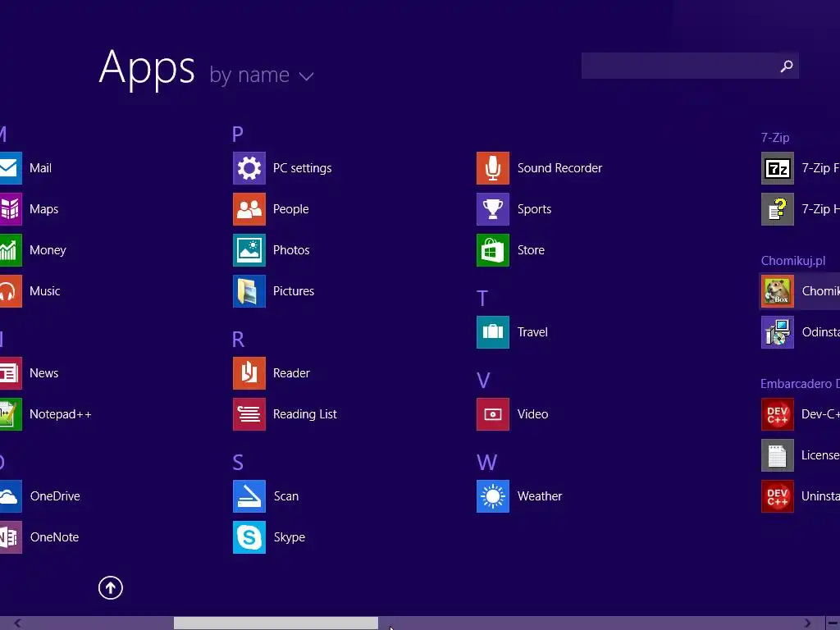Image resolution: width=840 pixels, height=630 pixels.
Task: Open the Video app icon
Action: pos(493,414)
